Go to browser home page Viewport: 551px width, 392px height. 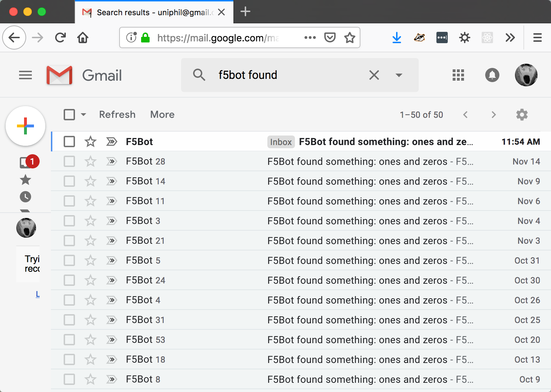click(x=83, y=38)
